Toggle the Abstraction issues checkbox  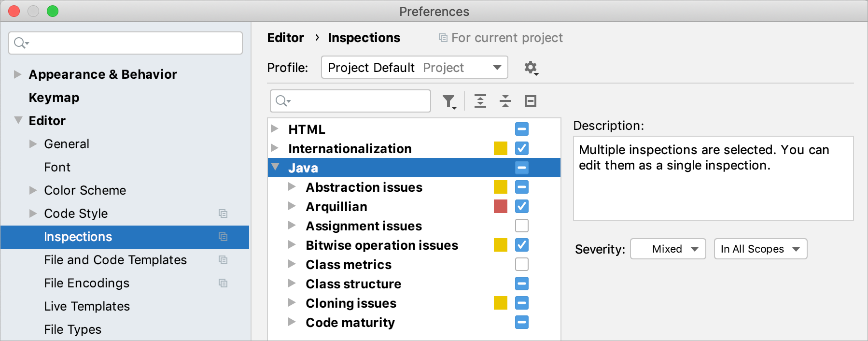tap(522, 187)
